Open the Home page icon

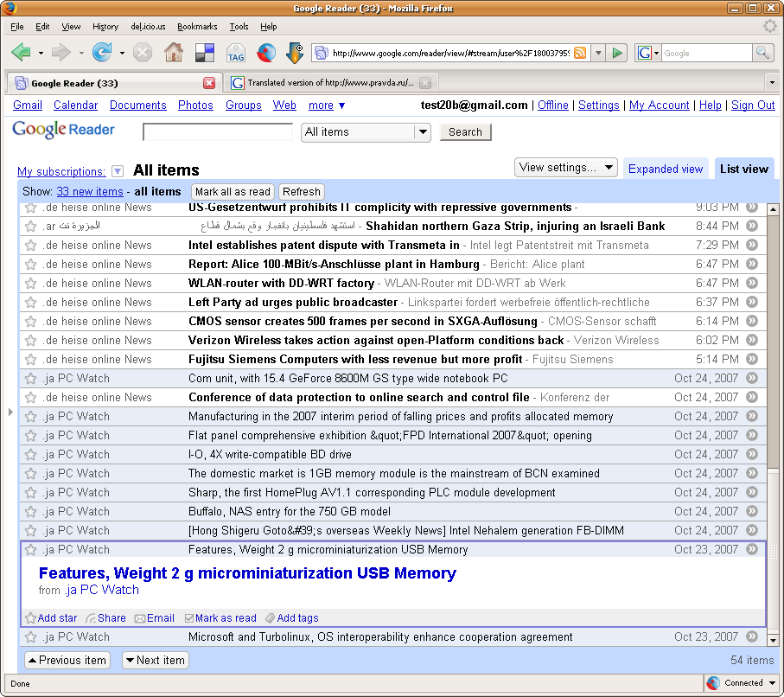click(x=174, y=52)
